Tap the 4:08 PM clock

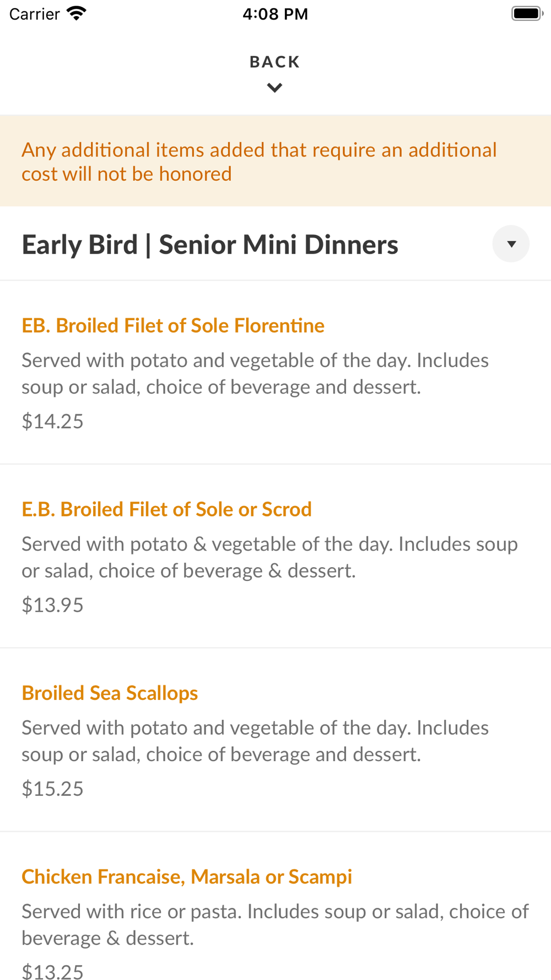[275, 14]
